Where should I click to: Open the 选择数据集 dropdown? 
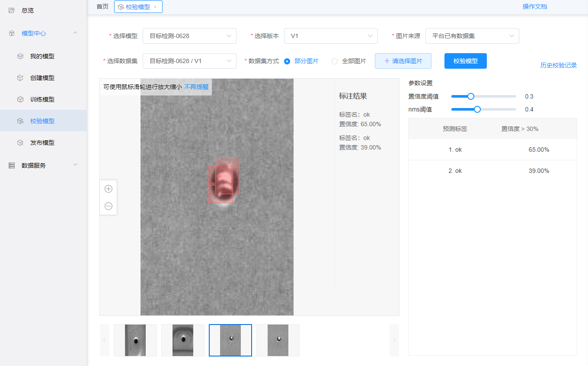pos(189,61)
